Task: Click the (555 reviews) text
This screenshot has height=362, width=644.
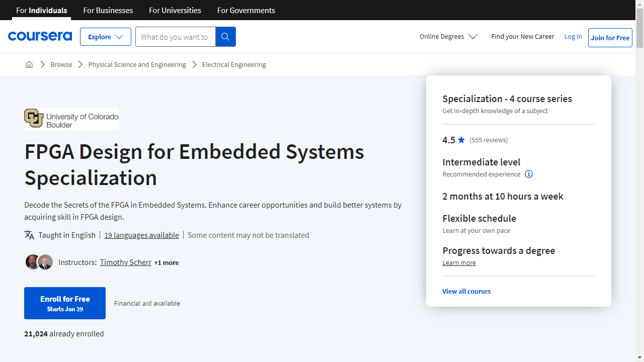Action: 489,140
